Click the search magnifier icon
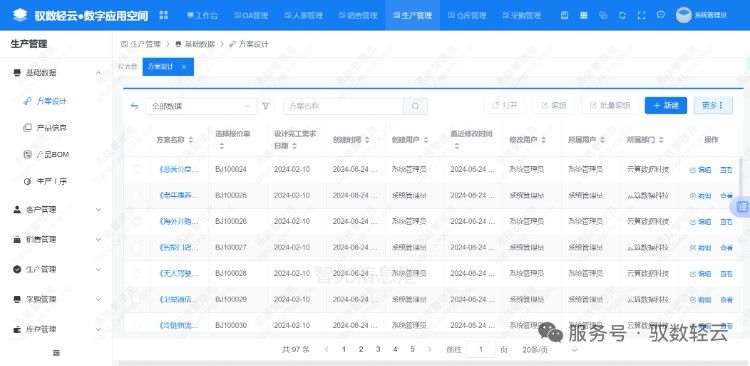 click(x=416, y=106)
